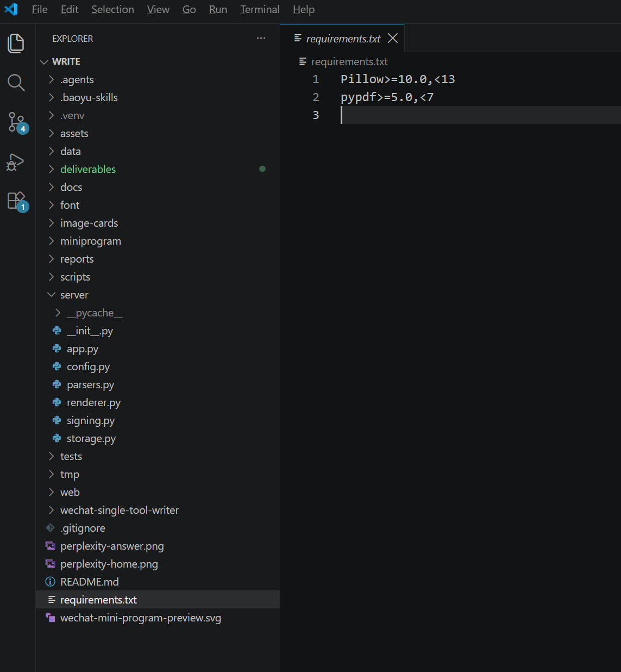Expand the .venv folder
The height and width of the screenshot is (672, 621).
coord(158,115)
